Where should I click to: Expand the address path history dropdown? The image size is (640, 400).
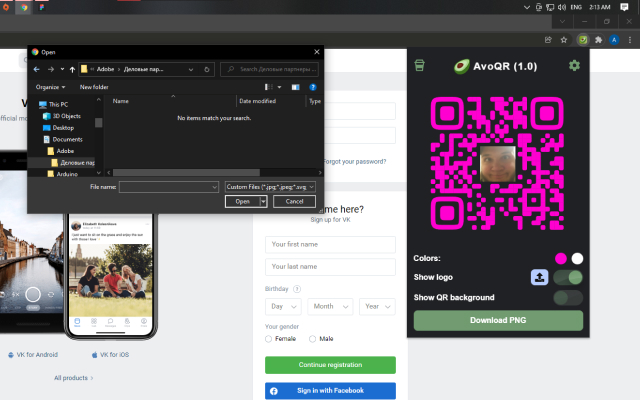191,69
